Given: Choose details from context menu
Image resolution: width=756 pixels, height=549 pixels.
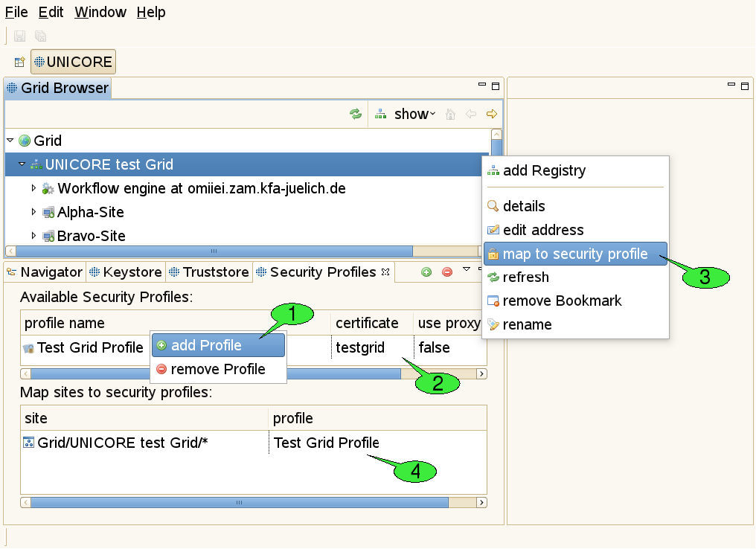Looking at the screenshot, I should (575, 206).
